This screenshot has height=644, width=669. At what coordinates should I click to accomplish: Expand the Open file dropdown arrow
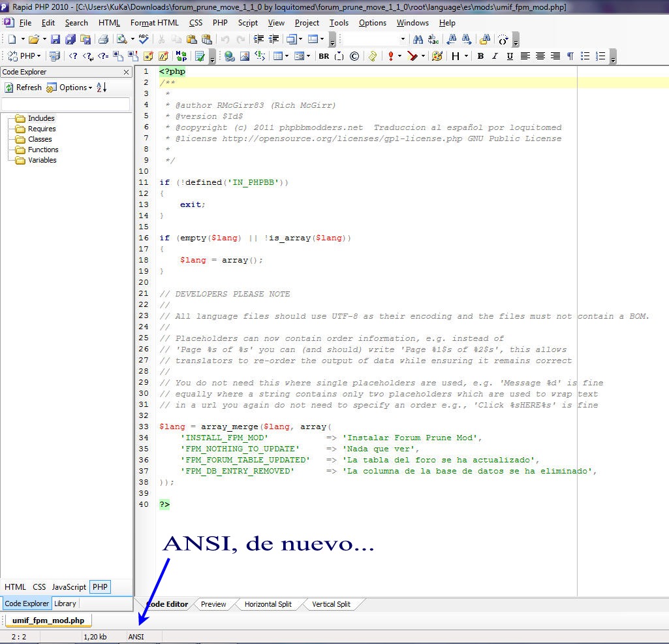tap(44, 39)
